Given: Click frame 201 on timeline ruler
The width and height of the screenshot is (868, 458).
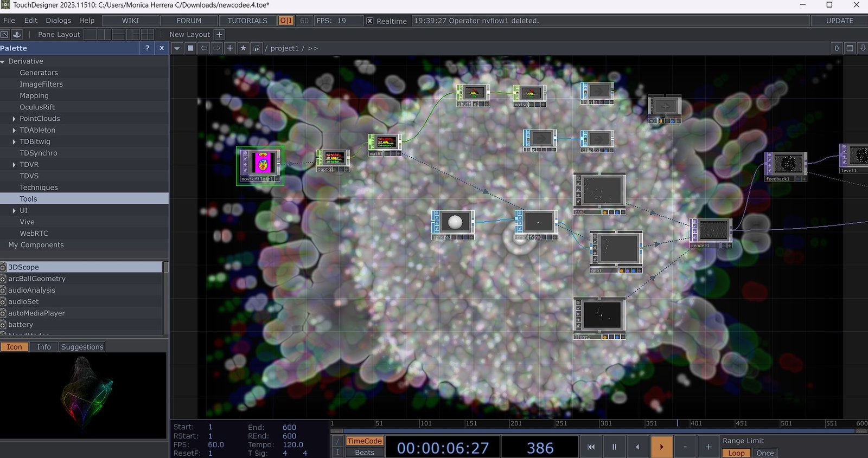Looking at the screenshot, I should tap(511, 423).
